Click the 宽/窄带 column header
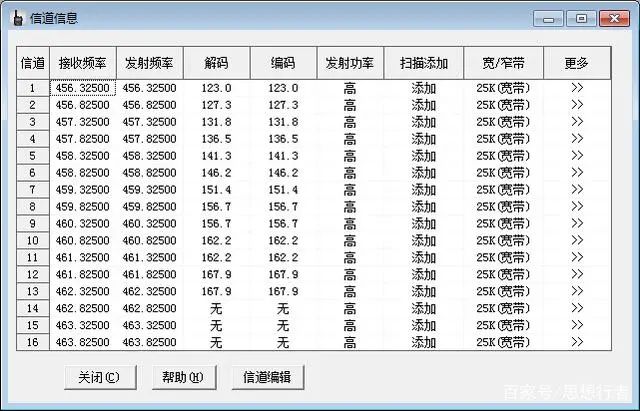640x411 pixels. [x=503, y=63]
